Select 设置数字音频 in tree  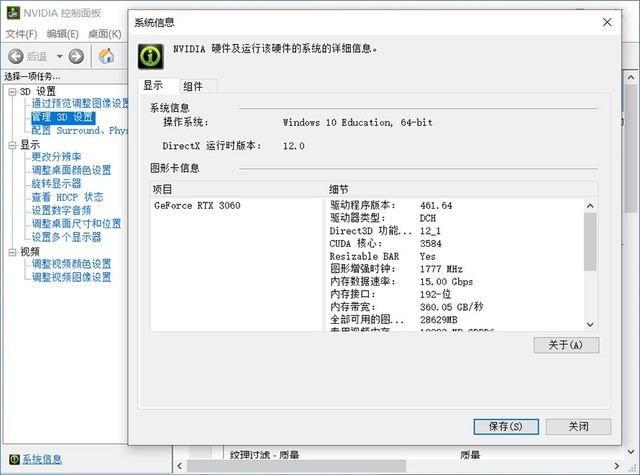point(61,211)
